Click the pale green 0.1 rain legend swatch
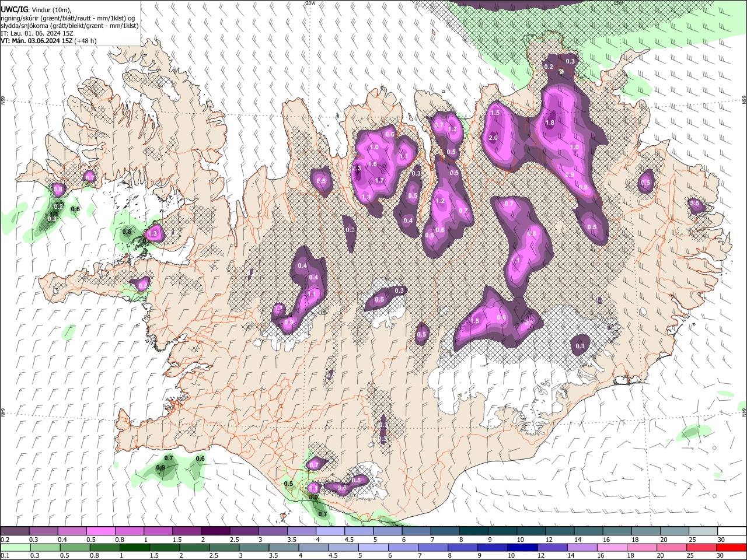The image size is (747, 560). pos(15,547)
